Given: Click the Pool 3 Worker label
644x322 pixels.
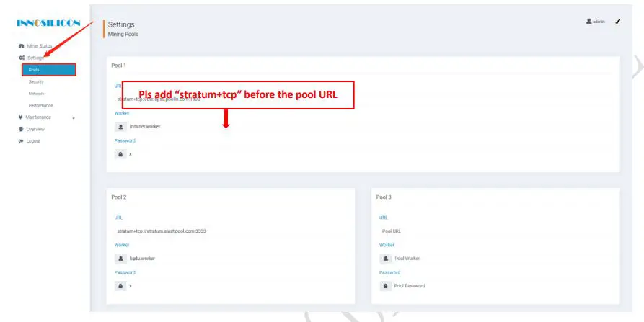Looking at the screenshot, I should pyautogui.click(x=387, y=245).
